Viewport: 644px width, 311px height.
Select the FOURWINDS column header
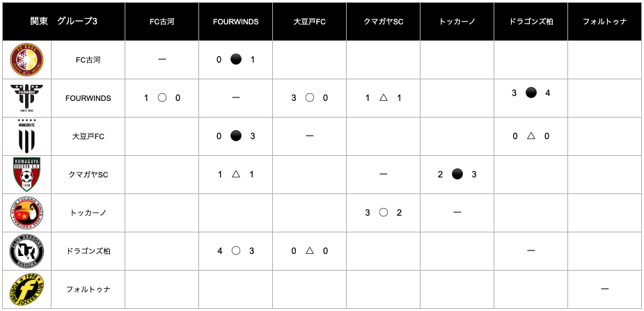point(236,22)
